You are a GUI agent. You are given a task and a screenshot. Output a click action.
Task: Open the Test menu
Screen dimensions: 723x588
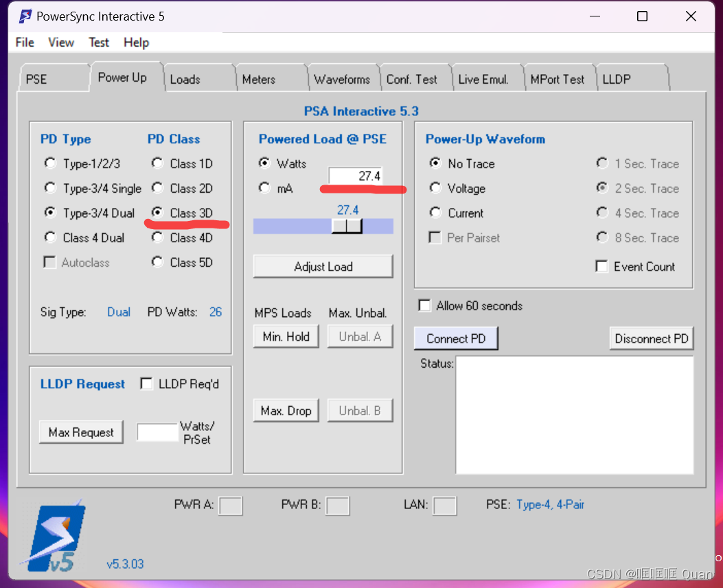click(98, 43)
